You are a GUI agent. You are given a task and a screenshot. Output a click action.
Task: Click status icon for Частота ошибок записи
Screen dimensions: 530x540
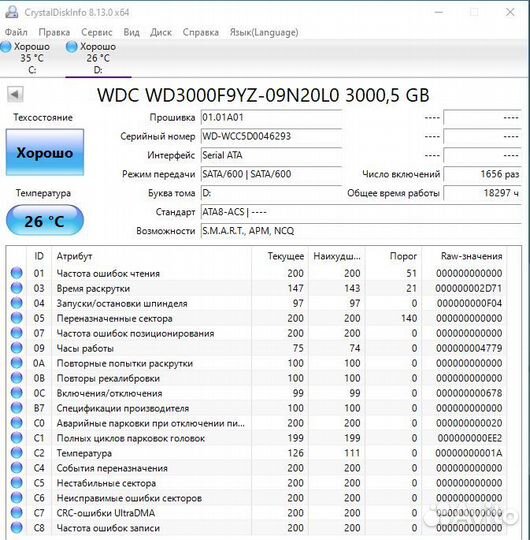click(17, 528)
